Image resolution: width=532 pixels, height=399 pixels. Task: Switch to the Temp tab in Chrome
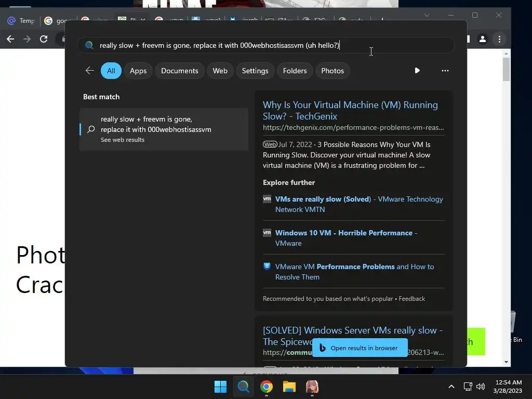[x=21, y=21]
